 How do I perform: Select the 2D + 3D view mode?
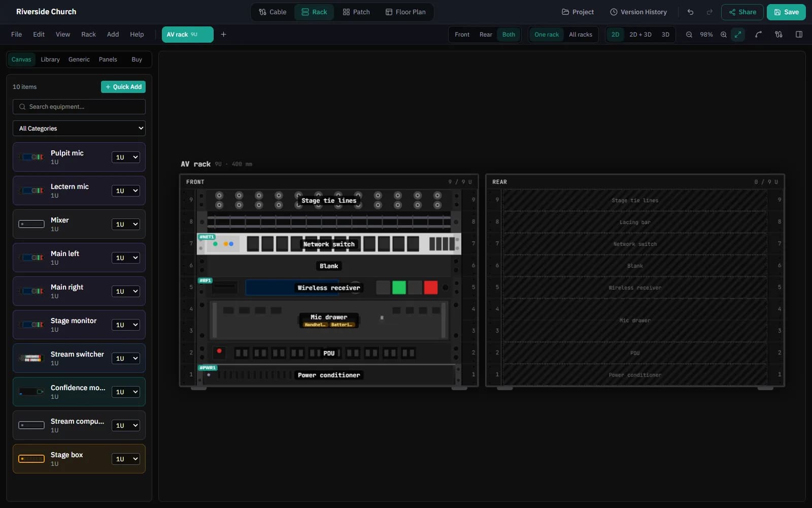coord(640,35)
